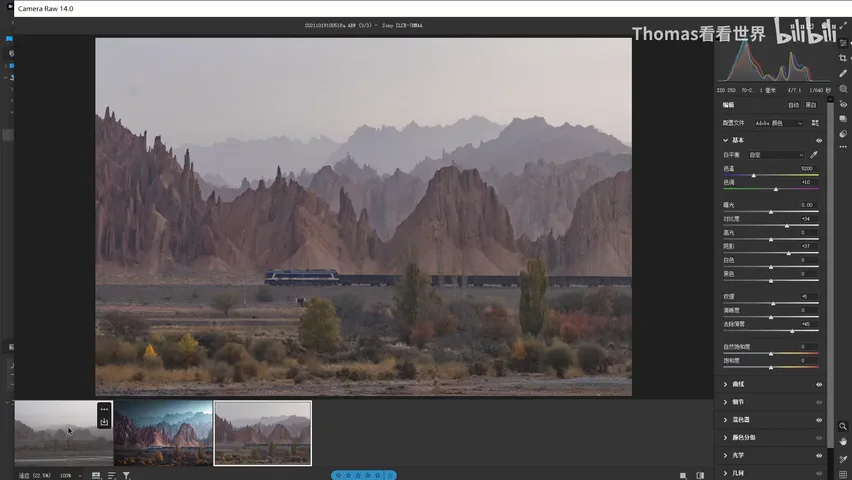Open the profile browser grid icon
The width and height of the screenshot is (852, 480).
pos(815,123)
